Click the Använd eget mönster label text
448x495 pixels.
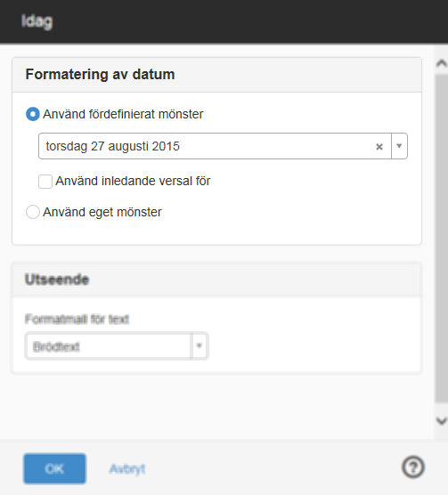click(102, 212)
